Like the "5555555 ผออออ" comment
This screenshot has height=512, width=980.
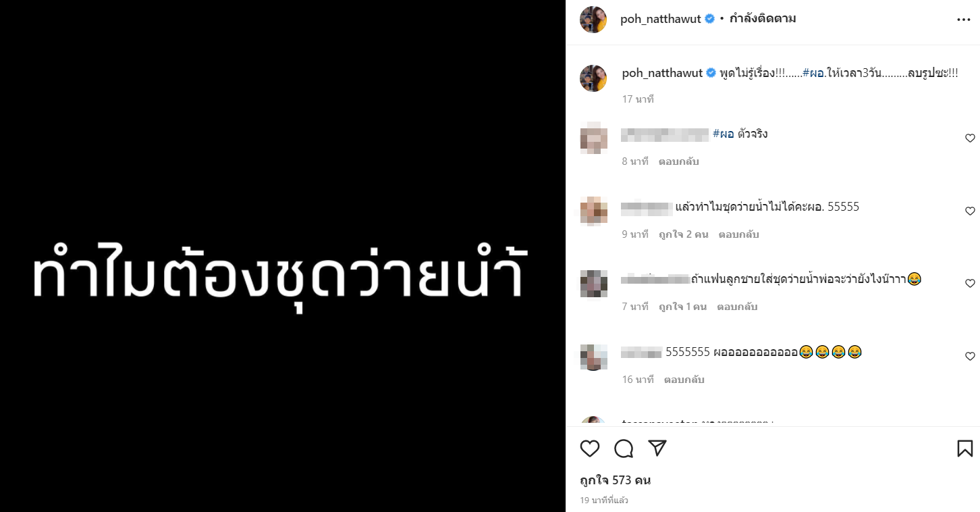970,357
